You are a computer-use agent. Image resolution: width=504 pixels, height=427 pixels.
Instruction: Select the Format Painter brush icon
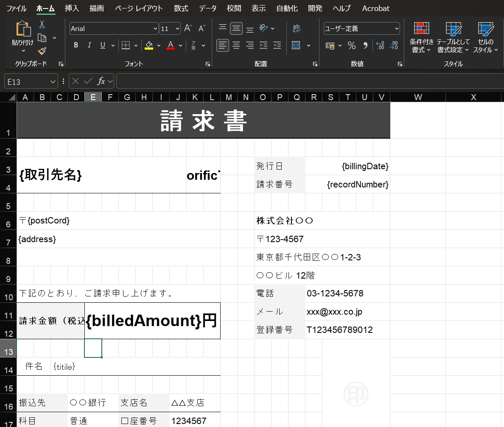[x=42, y=51]
